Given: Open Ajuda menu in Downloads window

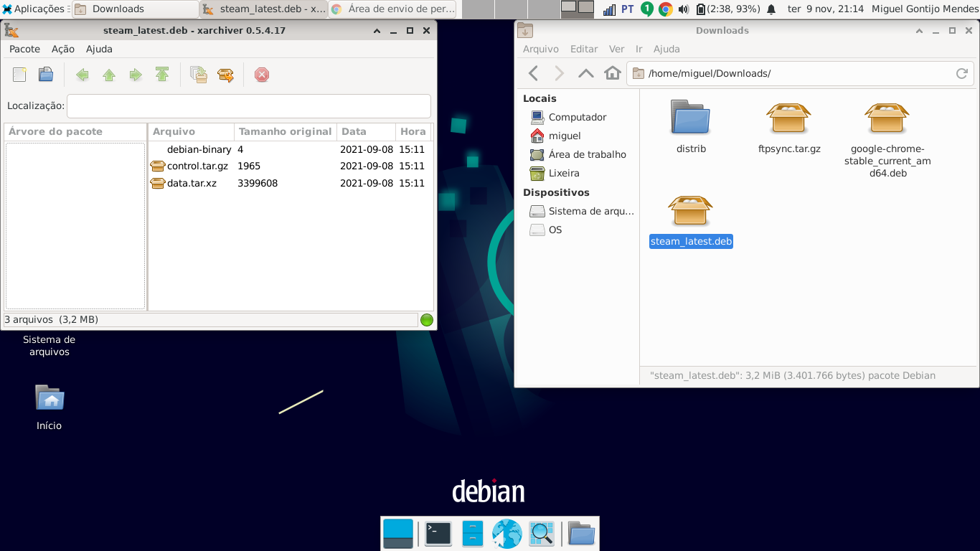Looking at the screenshot, I should 666,49.
